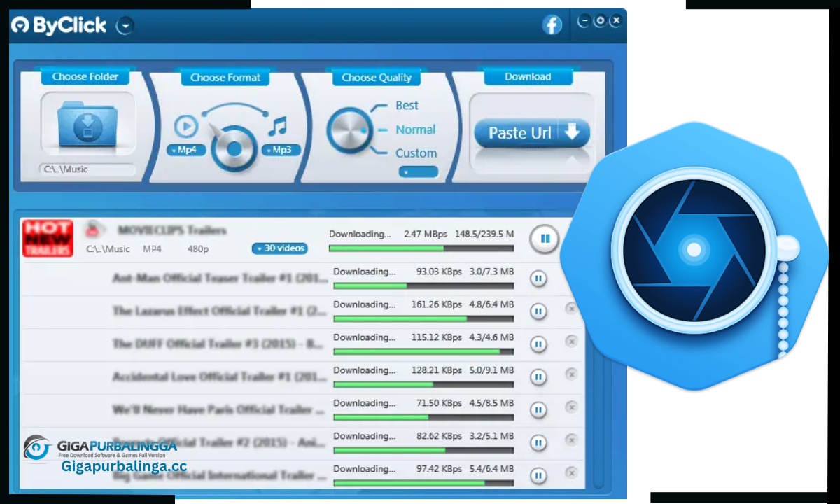Pause The DUFF Official Trailer download
The image size is (840, 504).
click(538, 344)
